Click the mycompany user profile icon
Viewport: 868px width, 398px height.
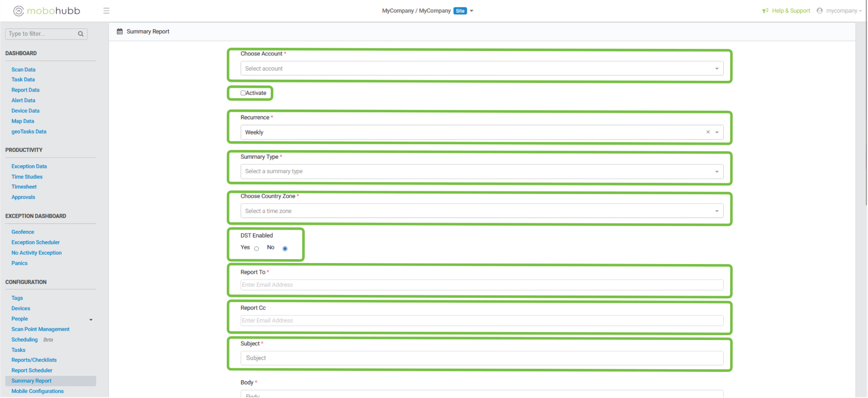click(x=820, y=11)
